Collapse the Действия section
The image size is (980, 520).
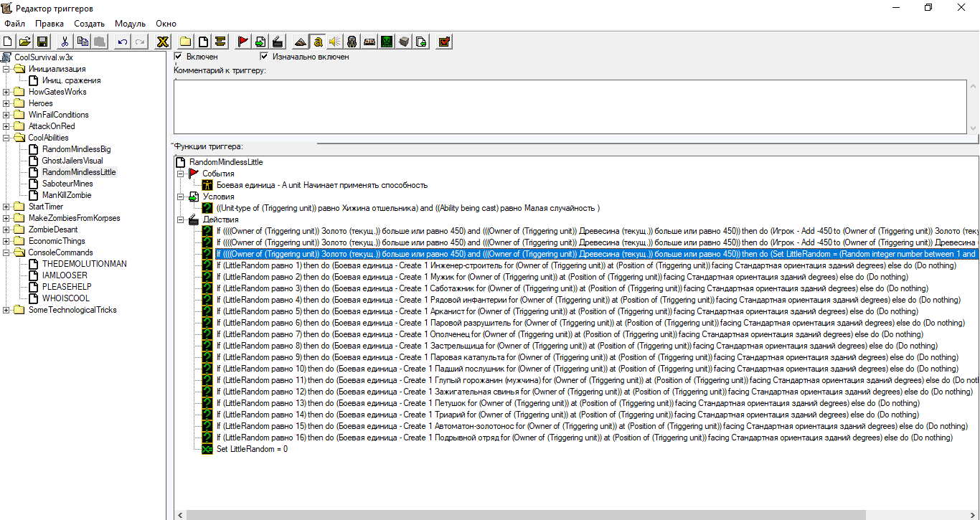pos(180,219)
